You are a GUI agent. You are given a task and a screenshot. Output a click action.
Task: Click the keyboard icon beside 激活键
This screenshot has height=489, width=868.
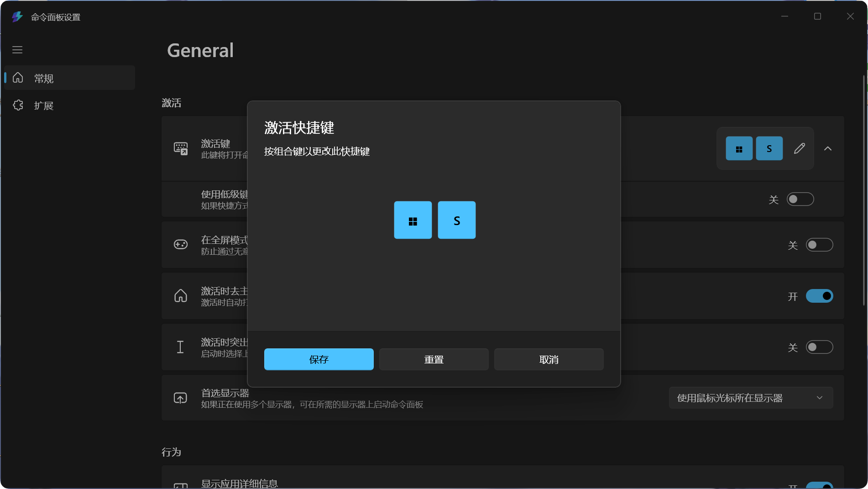click(181, 148)
